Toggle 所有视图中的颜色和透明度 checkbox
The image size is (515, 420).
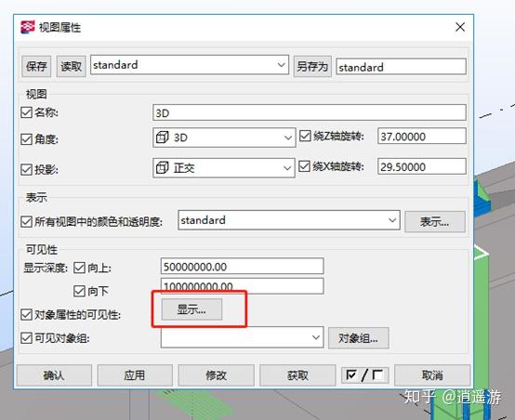click(x=26, y=222)
